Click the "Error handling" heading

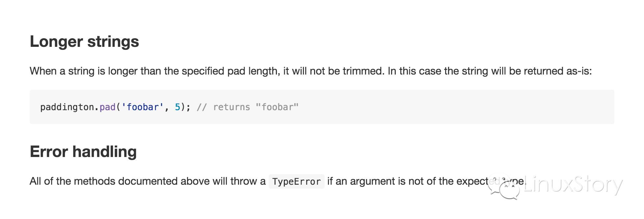click(x=83, y=152)
